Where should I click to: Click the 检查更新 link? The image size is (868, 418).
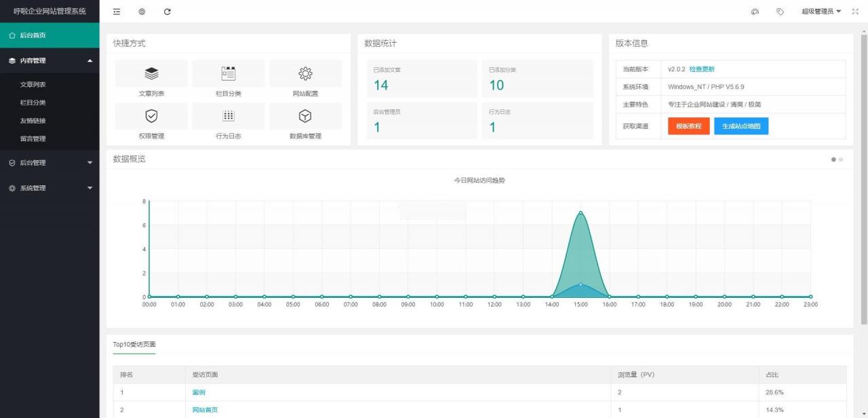(x=702, y=69)
